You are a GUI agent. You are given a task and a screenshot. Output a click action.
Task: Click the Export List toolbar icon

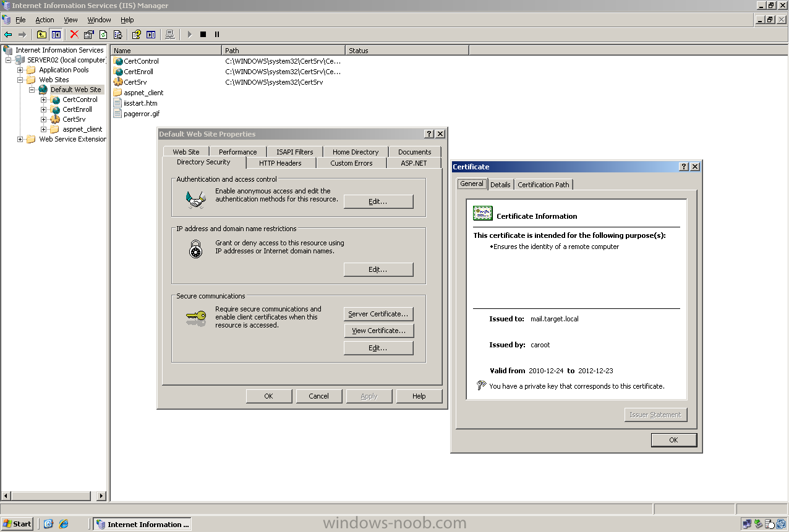[x=117, y=35]
